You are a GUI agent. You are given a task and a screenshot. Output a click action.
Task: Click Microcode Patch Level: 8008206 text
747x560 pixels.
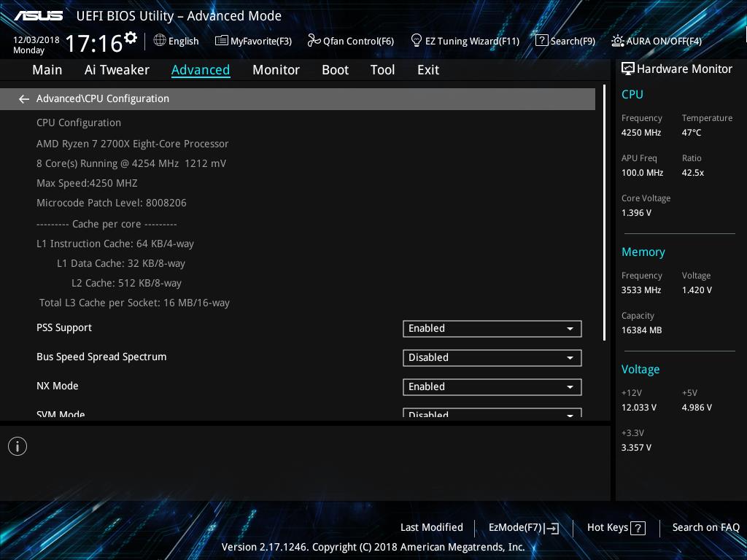(x=112, y=203)
